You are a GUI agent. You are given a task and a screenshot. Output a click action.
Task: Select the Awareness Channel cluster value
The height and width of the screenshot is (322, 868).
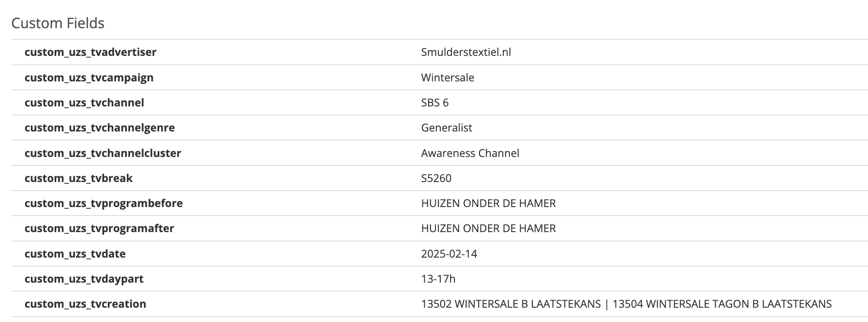coord(470,153)
